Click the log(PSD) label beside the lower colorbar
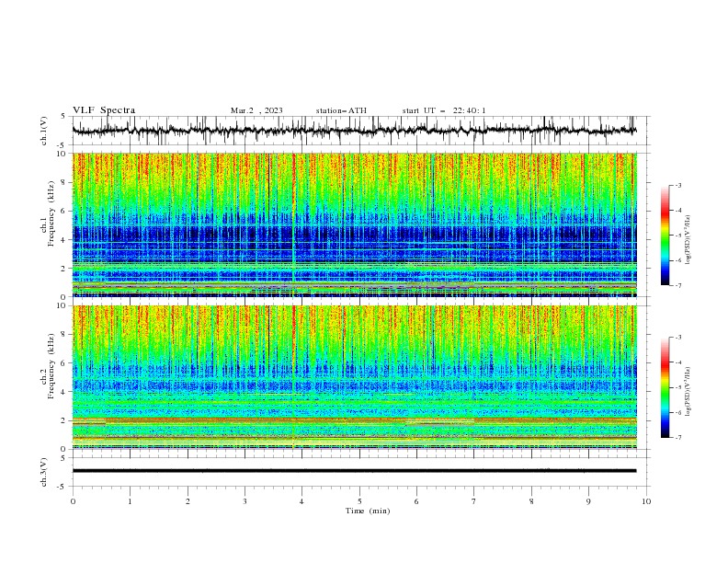728x563 pixels. (688, 392)
